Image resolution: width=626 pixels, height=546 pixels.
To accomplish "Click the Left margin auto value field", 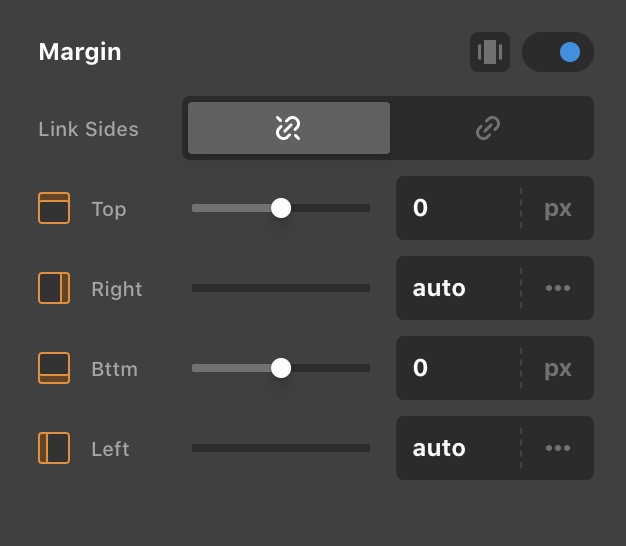I will click(x=458, y=448).
